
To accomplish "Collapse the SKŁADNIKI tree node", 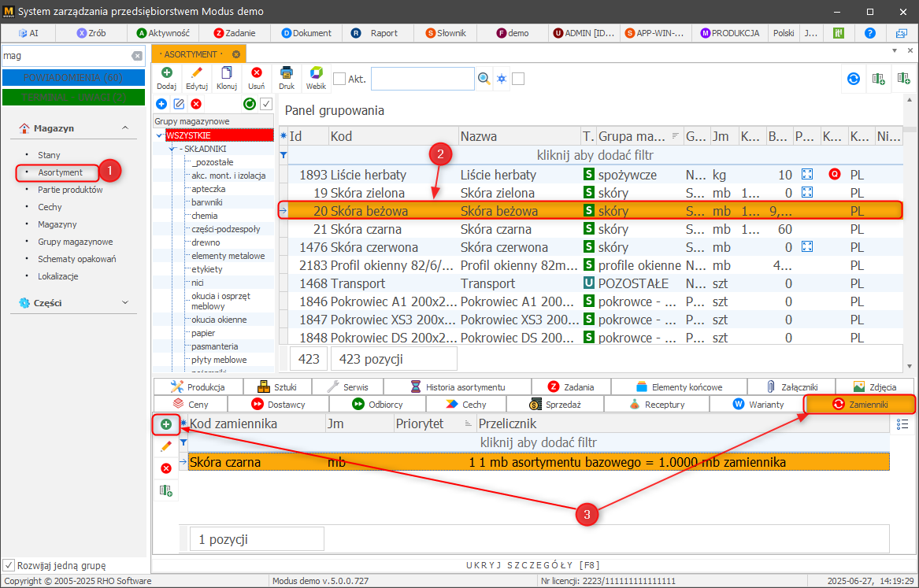I will click(171, 149).
